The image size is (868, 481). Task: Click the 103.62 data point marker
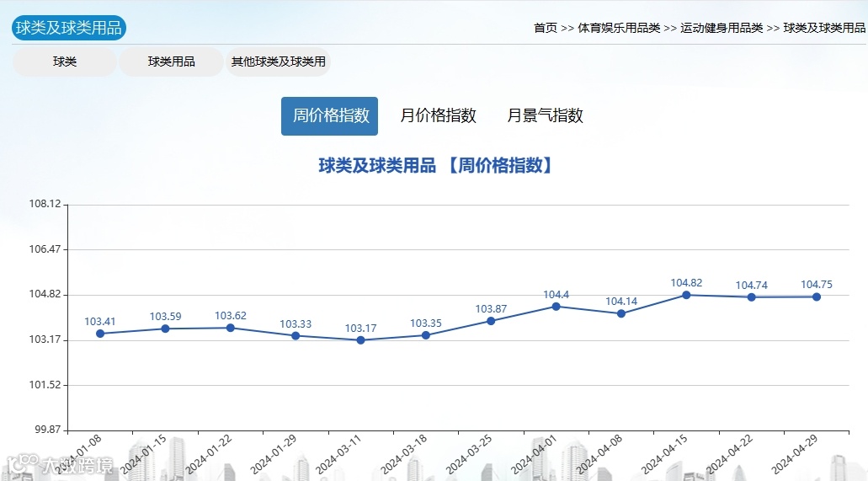pos(231,328)
